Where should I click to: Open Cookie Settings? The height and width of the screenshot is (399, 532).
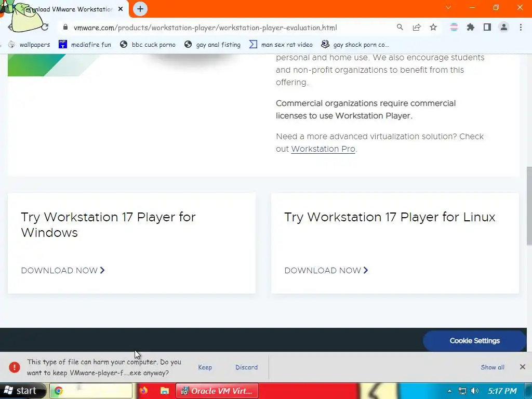(x=474, y=341)
